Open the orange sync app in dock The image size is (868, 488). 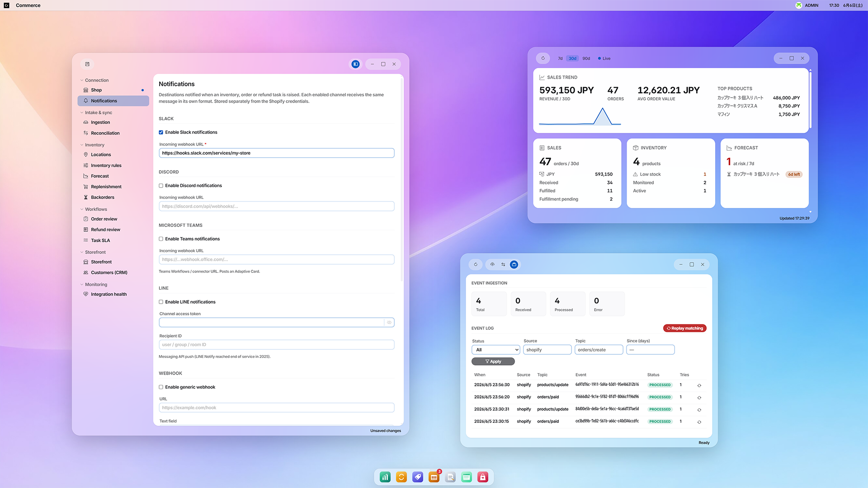point(401,477)
